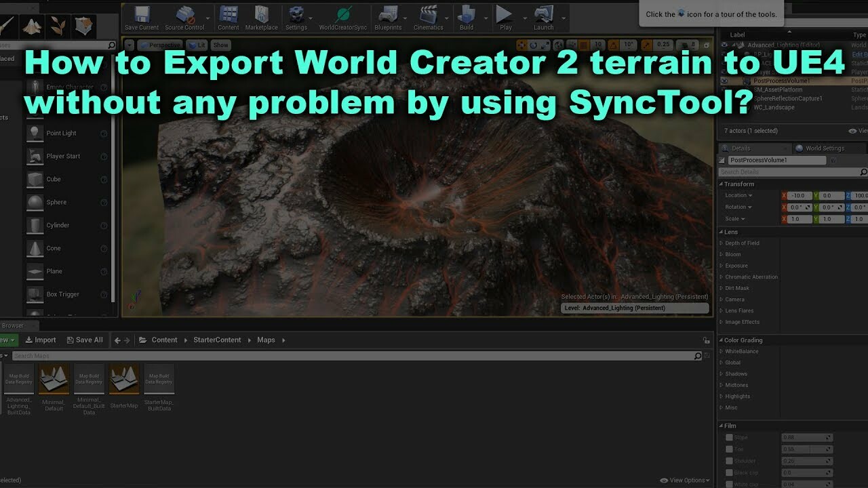Select the Blueprints toolbar icon
Viewport: 868px width, 488px height.
pos(389,15)
